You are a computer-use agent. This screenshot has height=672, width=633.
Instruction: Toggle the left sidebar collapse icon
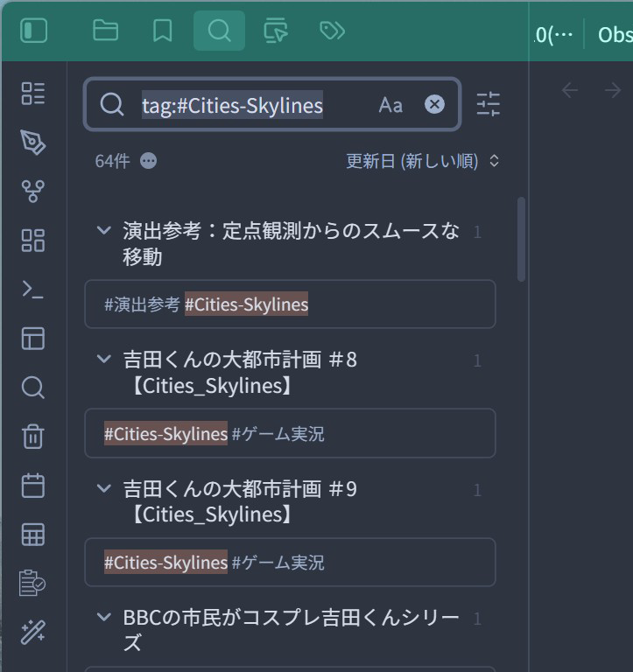pos(33,31)
